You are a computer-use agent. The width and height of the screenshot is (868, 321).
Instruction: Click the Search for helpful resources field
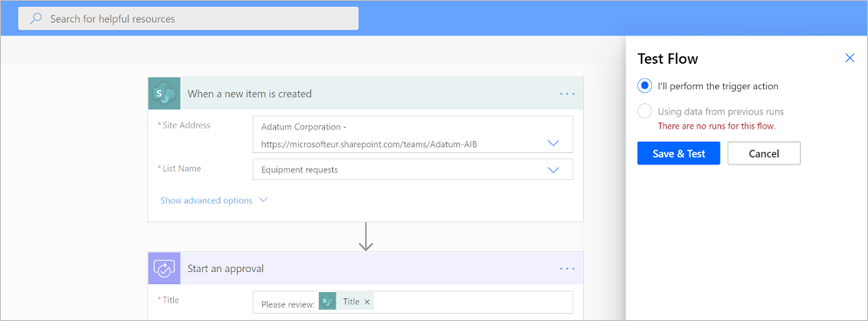(188, 19)
